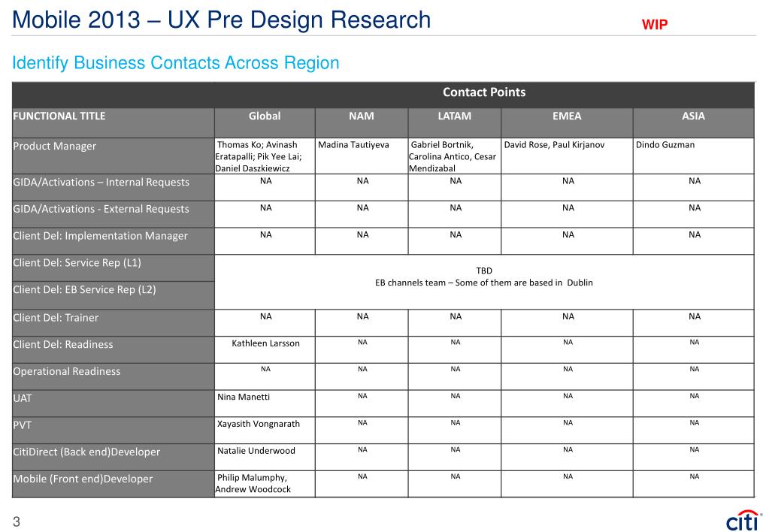Click the slide page number 3
The height and width of the screenshot is (532, 769).
pyautogui.click(x=17, y=521)
